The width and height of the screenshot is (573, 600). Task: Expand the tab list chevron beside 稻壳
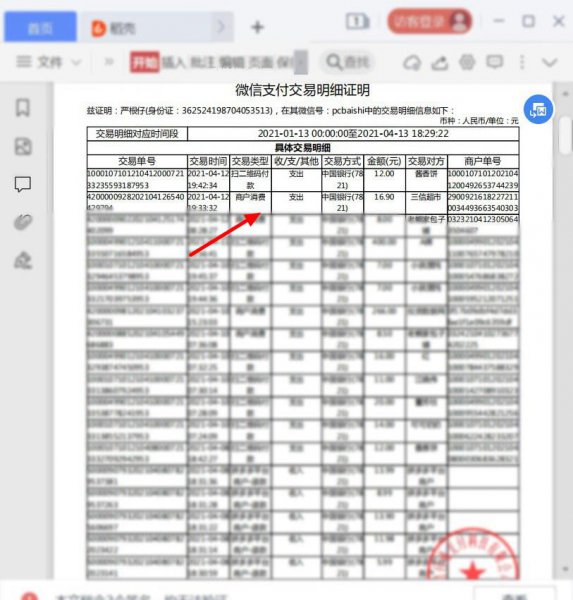pos(221,27)
